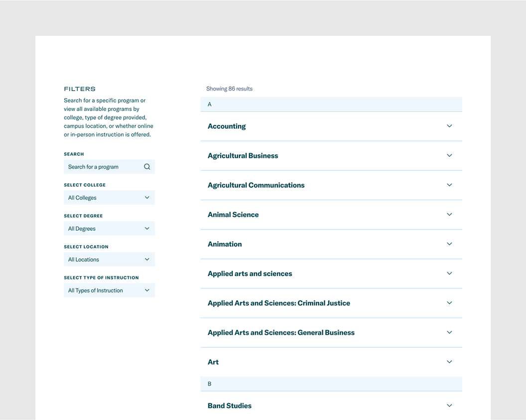
Task: Click the Accounting program heading
Action: tap(227, 126)
